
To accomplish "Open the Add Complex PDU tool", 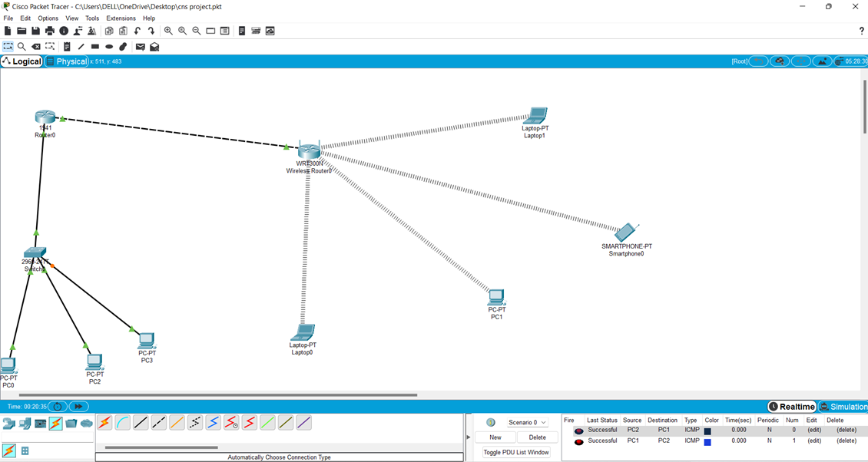I will (x=154, y=46).
